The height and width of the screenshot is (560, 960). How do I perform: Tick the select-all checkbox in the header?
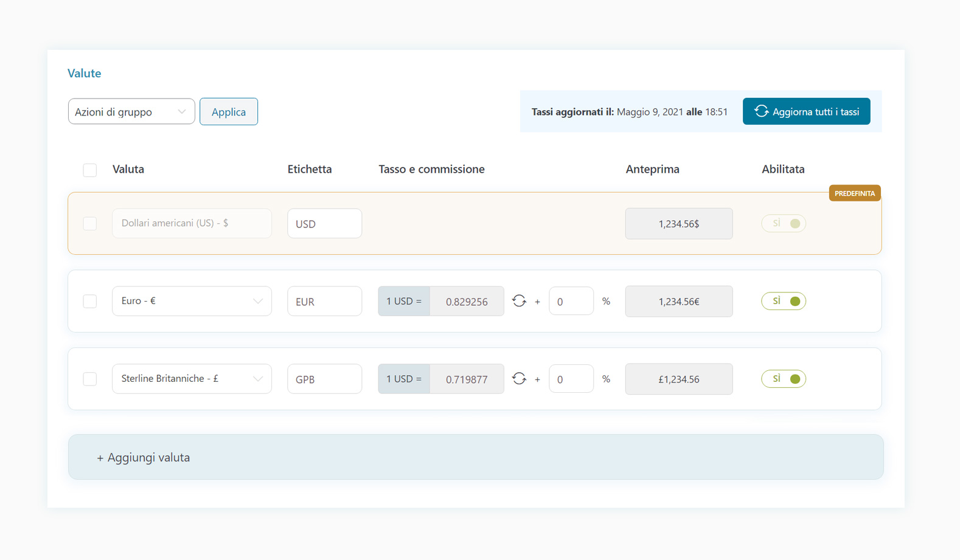(x=90, y=170)
